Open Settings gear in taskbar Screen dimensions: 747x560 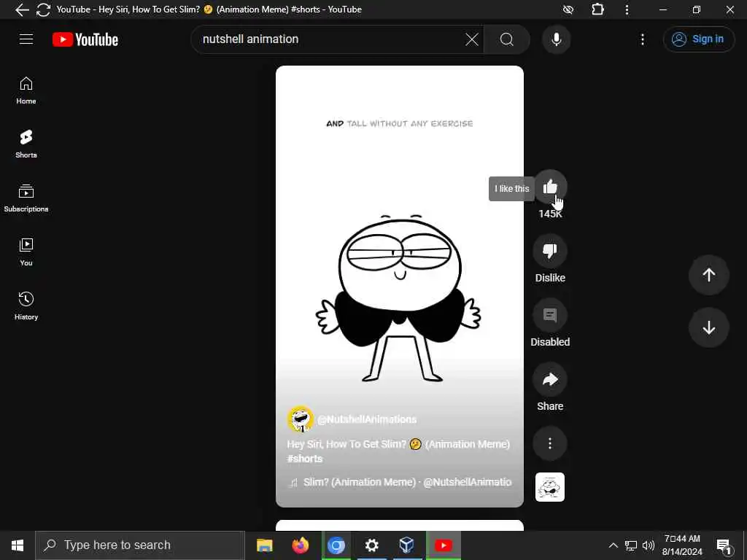click(x=371, y=545)
